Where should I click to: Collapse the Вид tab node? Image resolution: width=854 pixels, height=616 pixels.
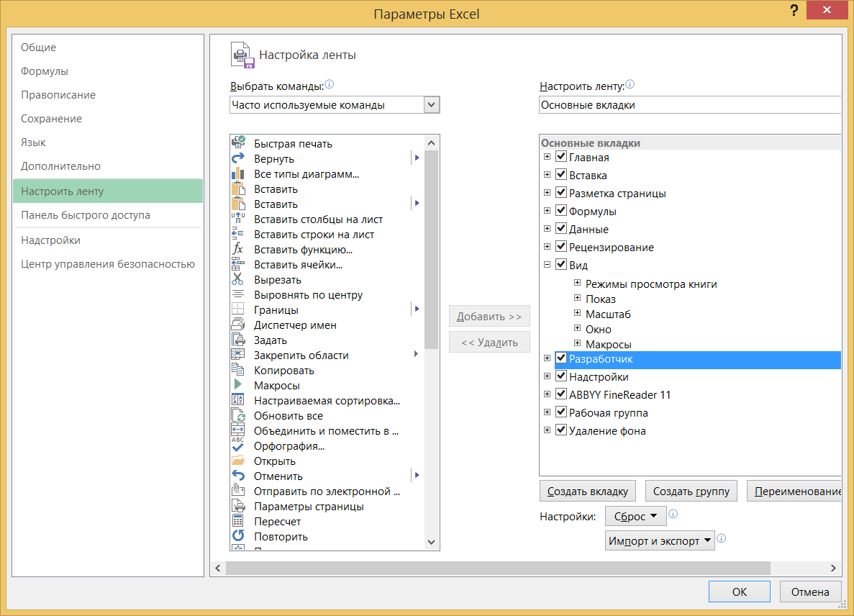(x=548, y=265)
